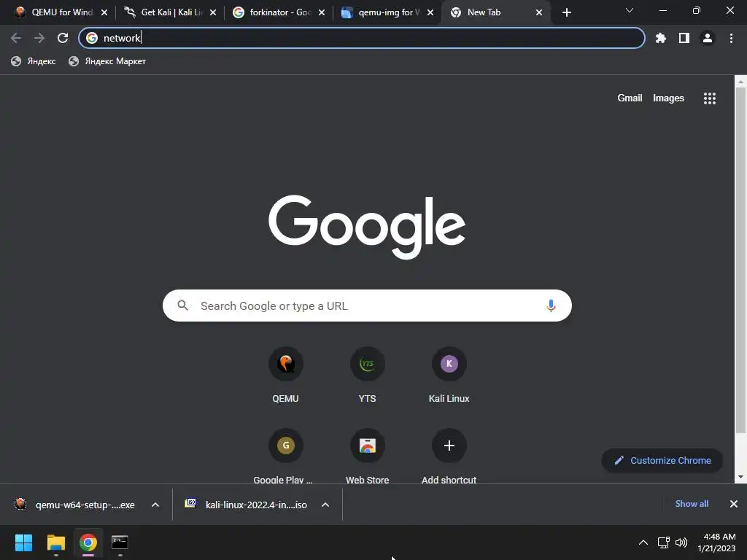This screenshot has height=560, width=747.
Task: Open the terminal from the taskbar
Action: (120, 542)
